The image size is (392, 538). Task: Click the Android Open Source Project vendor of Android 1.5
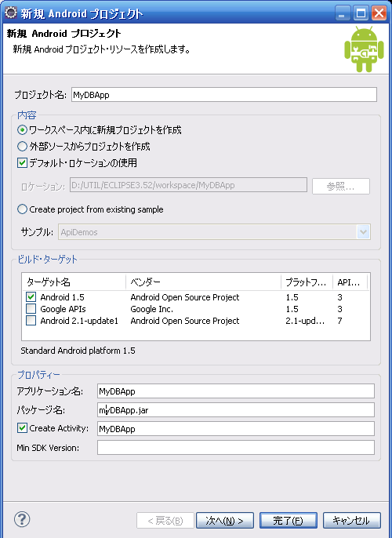click(185, 297)
